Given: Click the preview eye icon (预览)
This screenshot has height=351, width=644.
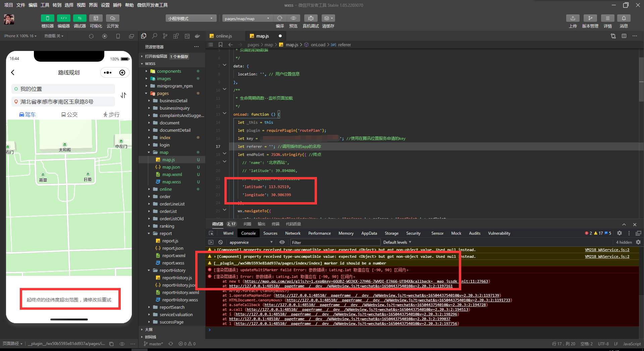Looking at the screenshot, I should (x=293, y=18).
